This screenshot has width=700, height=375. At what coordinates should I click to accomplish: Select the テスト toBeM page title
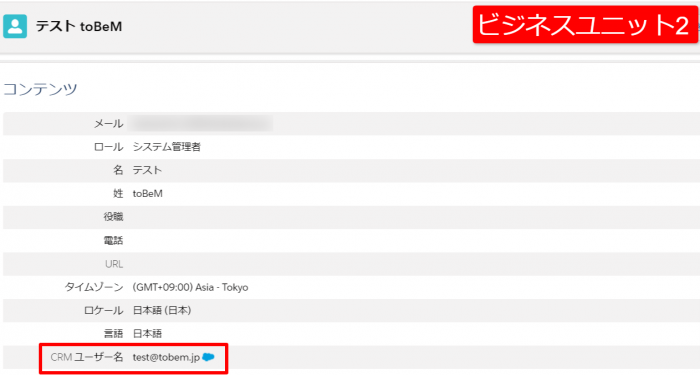[x=79, y=26]
